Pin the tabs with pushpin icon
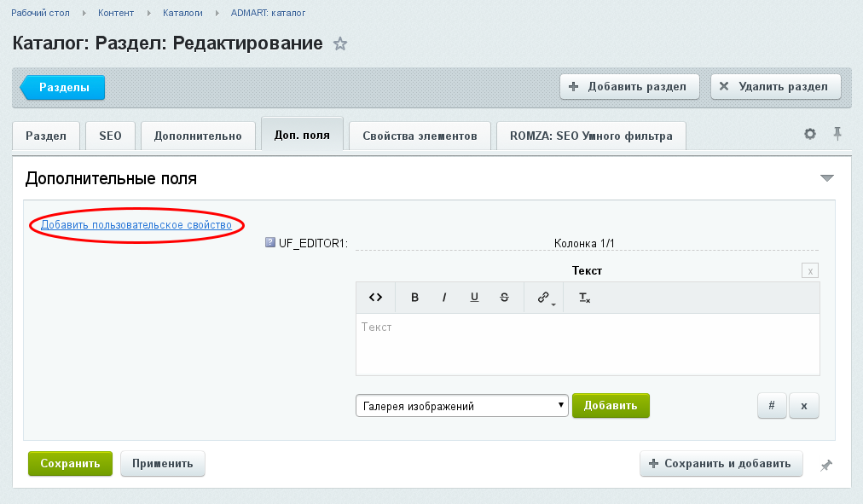This screenshot has width=863, height=504. click(837, 134)
